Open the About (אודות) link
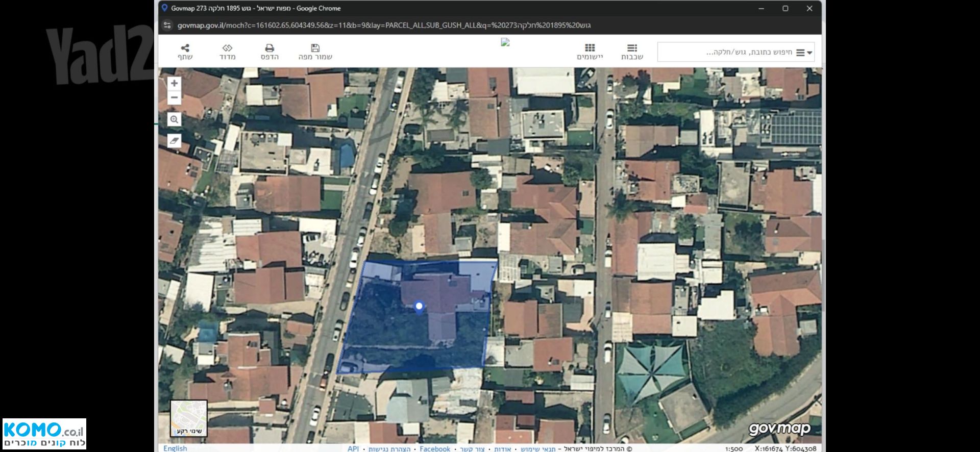Viewport: 980px width, 452px height. [x=502, y=449]
